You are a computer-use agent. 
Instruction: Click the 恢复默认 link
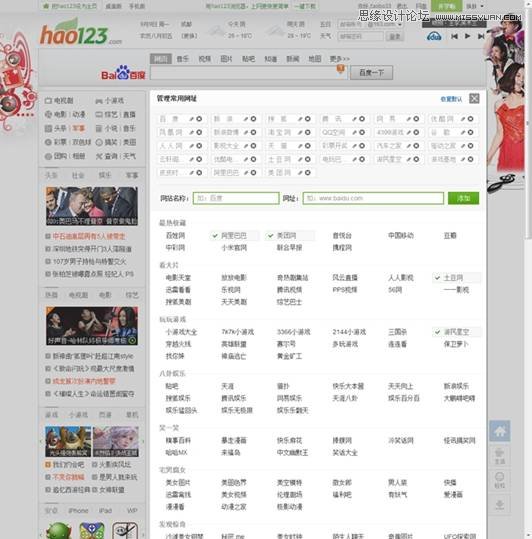(x=451, y=99)
